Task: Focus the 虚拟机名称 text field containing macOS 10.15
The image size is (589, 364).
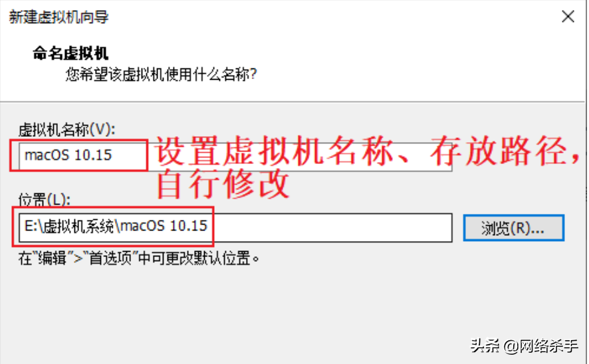Action: (x=235, y=156)
